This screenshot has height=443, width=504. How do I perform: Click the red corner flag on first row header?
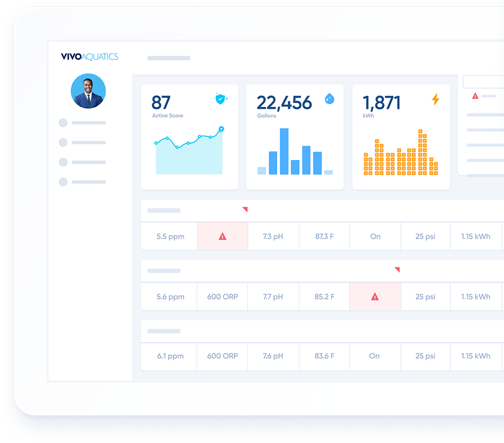point(245,209)
